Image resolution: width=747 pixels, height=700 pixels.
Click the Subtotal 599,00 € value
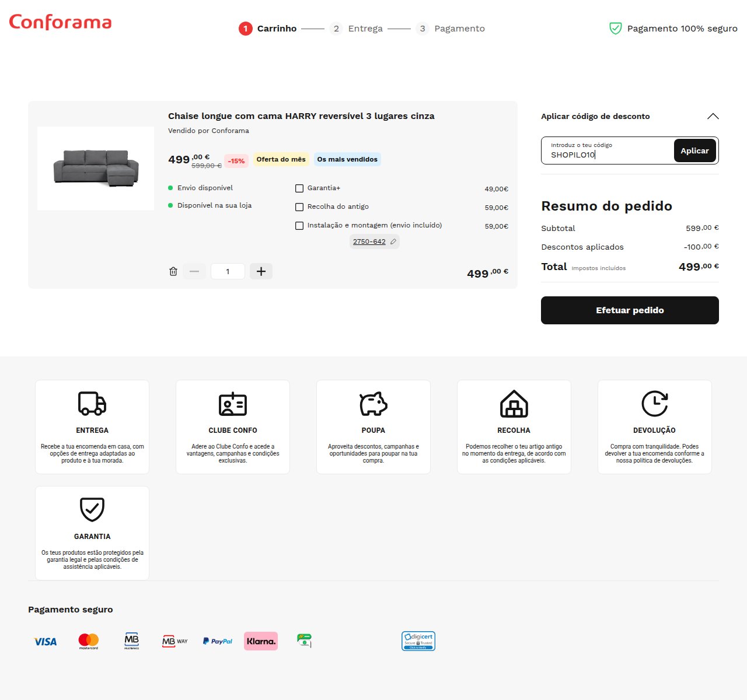[703, 228]
